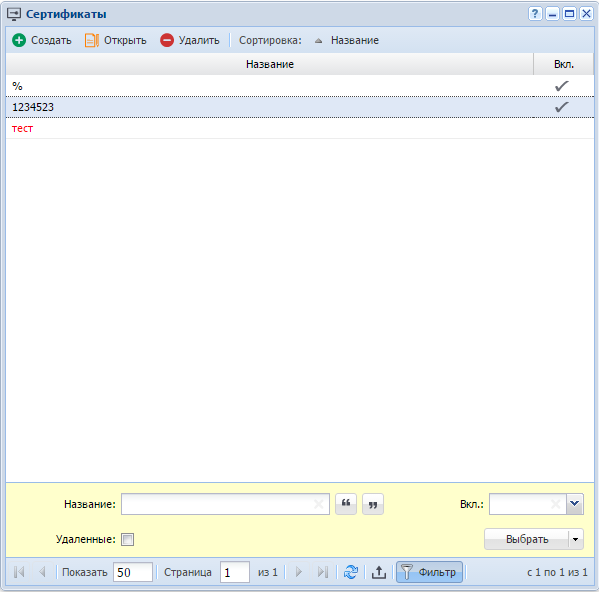Go to the last page
This screenshot has height=592, width=599.
(x=323, y=572)
